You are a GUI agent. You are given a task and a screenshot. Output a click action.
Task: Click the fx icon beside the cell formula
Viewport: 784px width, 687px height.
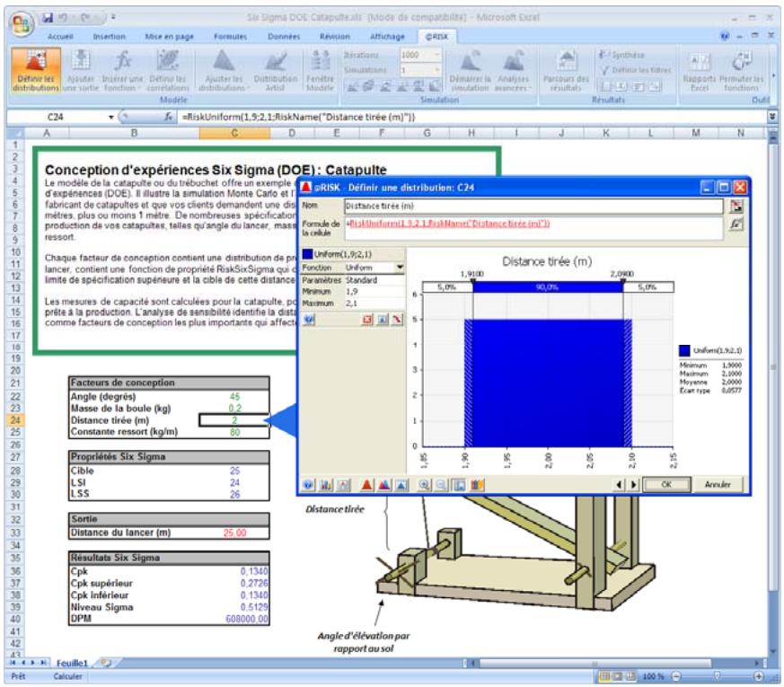click(x=736, y=224)
